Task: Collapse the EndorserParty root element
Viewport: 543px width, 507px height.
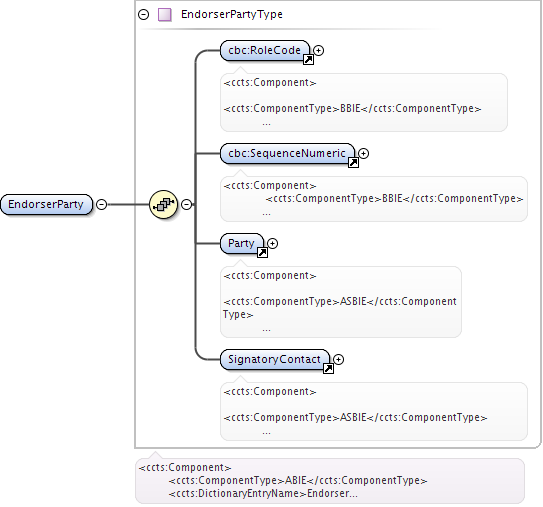Action: pos(101,204)
